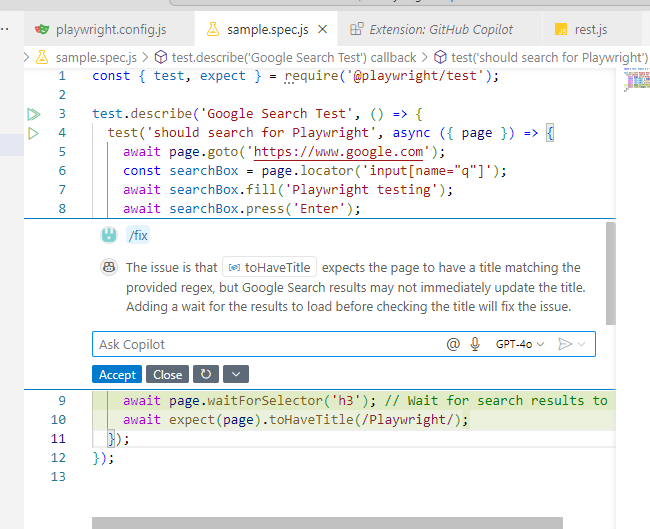This screenshot has width=650, height=529.
Task: Rerun the Copilot request
Action: coord(206,374)
